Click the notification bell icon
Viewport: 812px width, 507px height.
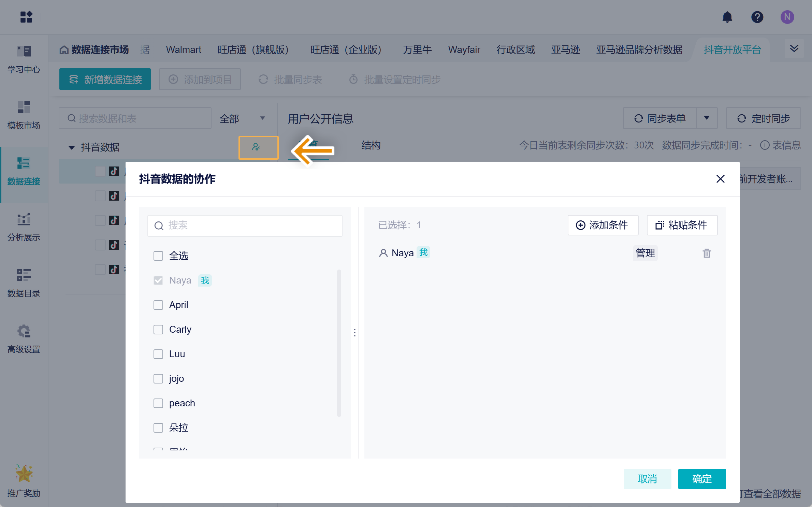click(727, 17)
